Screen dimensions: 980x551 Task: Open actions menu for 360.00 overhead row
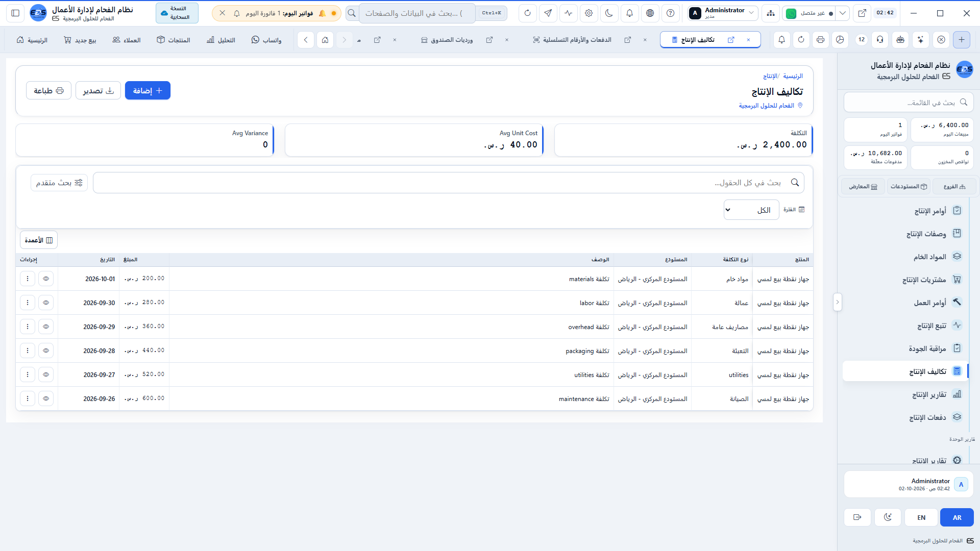(28, 327)
